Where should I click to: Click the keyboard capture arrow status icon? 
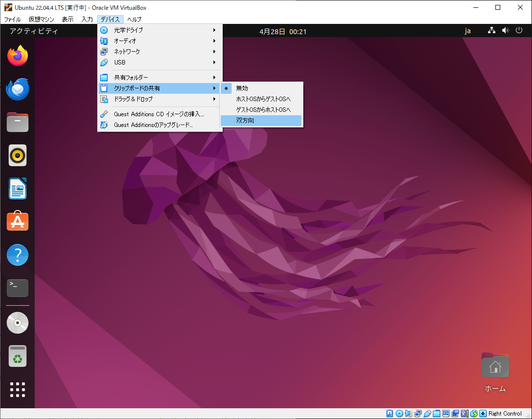(x=483, y=413)
